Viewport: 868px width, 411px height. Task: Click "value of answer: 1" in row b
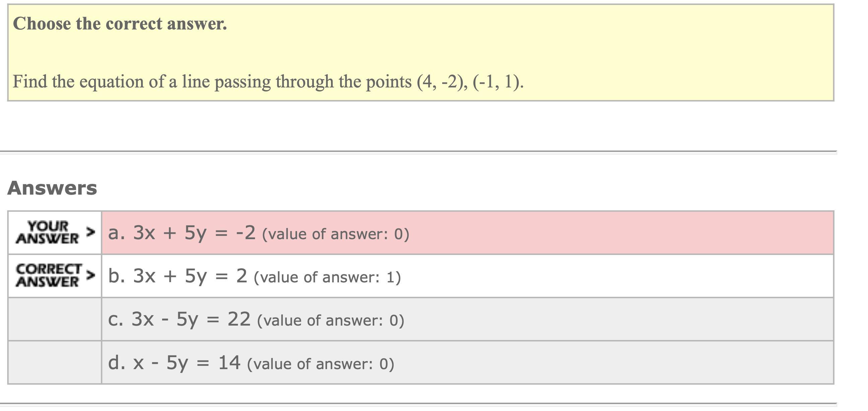(x=327, y=277)
